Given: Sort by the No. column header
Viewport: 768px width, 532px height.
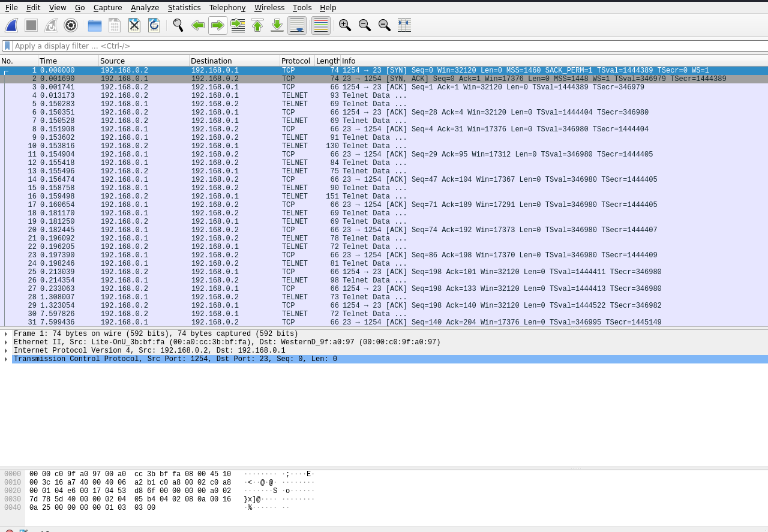Looking at the screenshot, I should point(19,61).
